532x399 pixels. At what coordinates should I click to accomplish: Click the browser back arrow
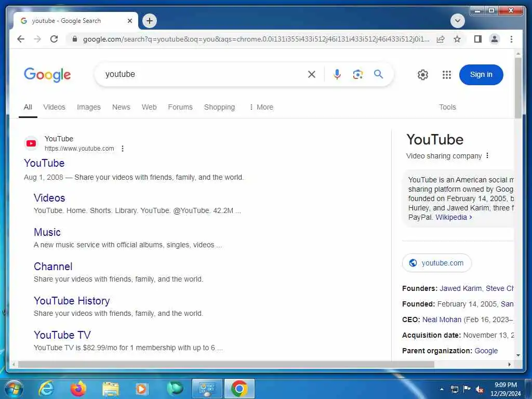point(21,39)
